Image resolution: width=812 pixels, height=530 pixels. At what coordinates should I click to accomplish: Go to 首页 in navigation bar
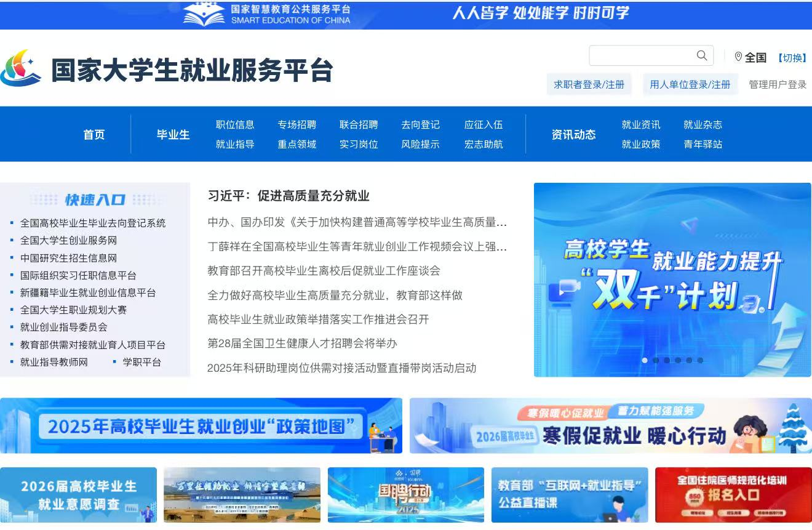[x=94, y=134]
